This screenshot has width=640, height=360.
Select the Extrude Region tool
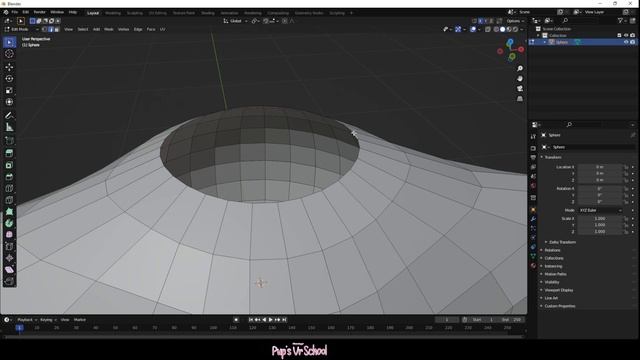pos(9,153)
